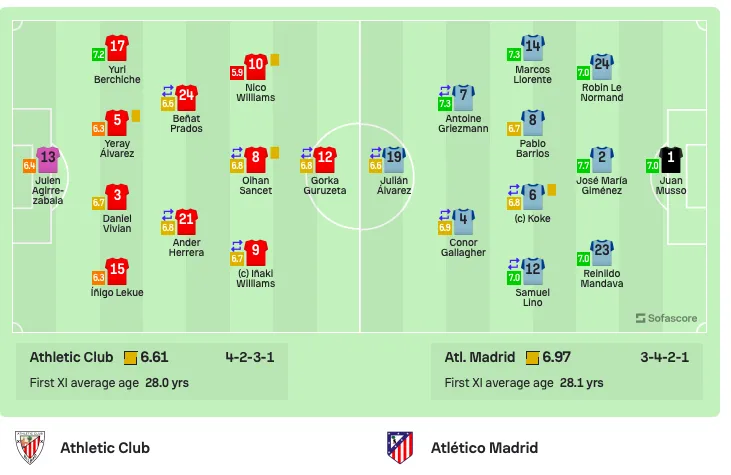Viewport: 731px width, 475px height.
Task: Click Nico Williams' number 10 shirt
Action: [255, 67]
